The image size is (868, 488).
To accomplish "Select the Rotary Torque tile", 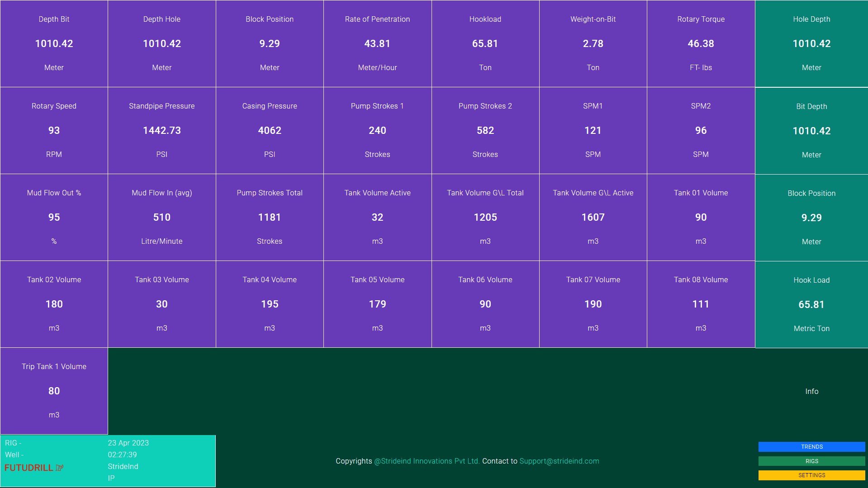I will [701, 43].
